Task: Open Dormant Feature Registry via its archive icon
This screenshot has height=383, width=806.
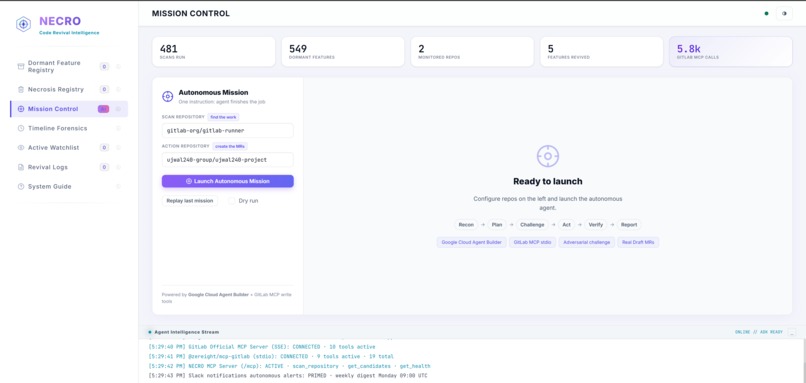Action: click(21, 66)
